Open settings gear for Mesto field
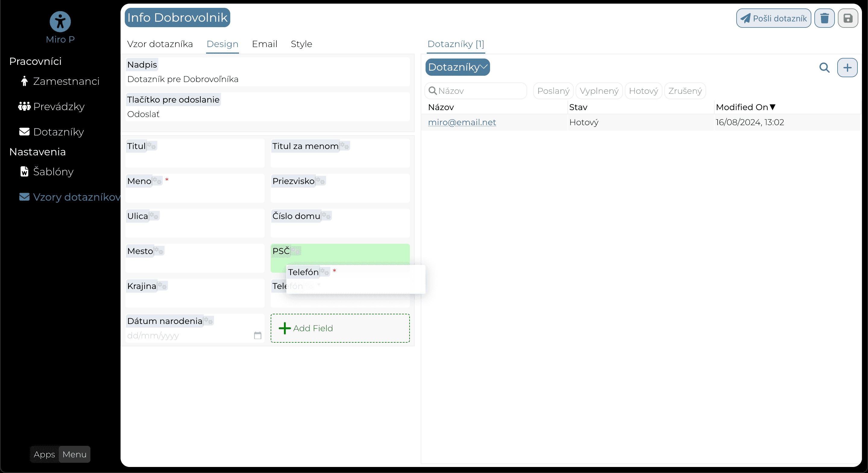The height and width of the screenshot is (473, 868). [x=159, y=251]
